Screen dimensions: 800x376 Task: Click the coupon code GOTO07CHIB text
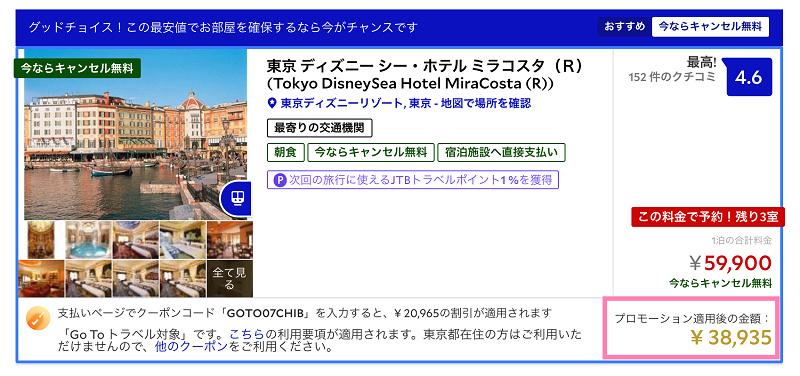[266, 312]
